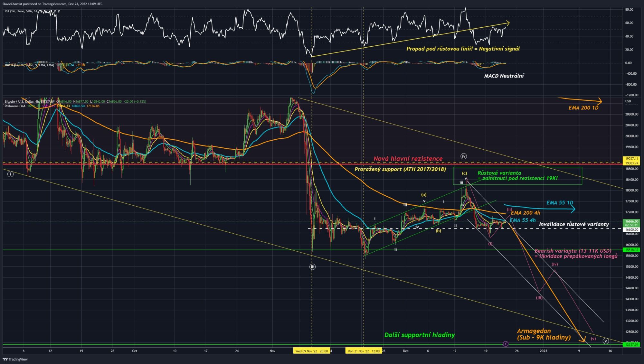Image resolution: width=644 pixels, height=364 pixels.
Task: Click the 19037.11 price label on the axis
Action: click(x=632, y=159)
